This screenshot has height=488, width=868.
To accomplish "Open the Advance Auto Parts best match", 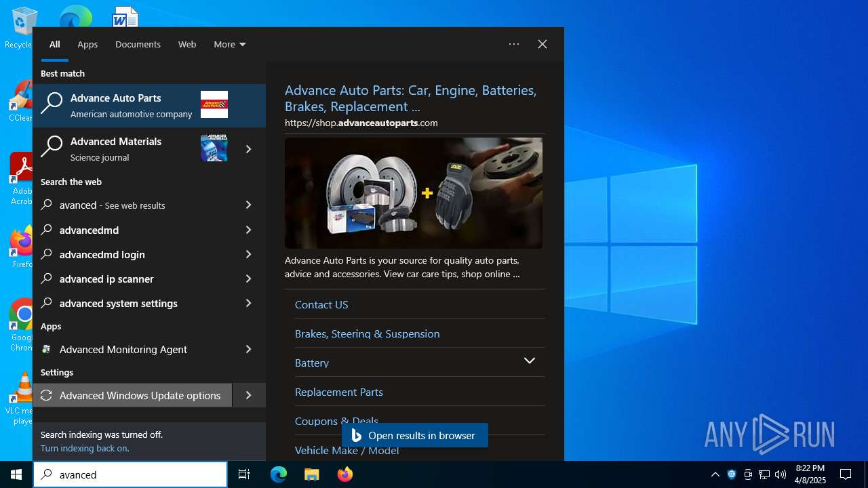I will point(149,106).
